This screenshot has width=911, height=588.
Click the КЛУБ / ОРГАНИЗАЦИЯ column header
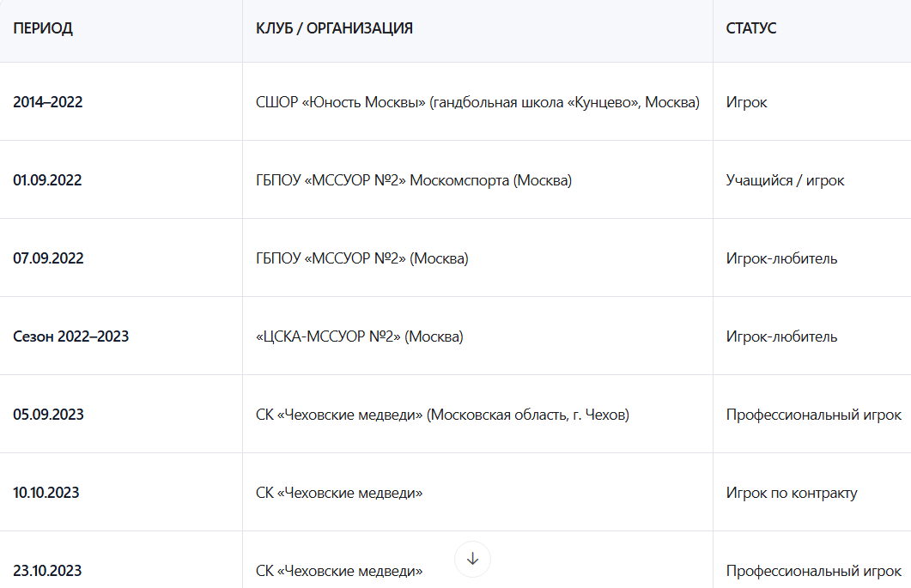click(x=334, y=28)
